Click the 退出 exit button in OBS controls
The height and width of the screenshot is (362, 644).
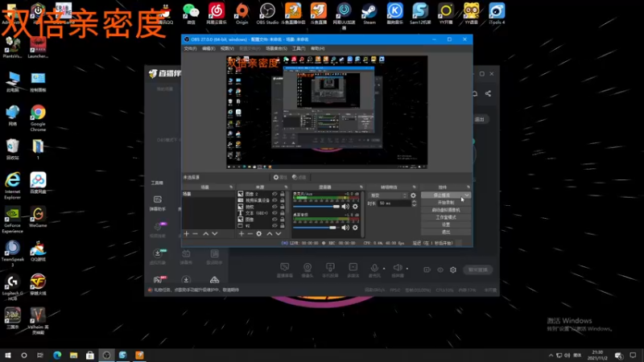coord(446,232)
